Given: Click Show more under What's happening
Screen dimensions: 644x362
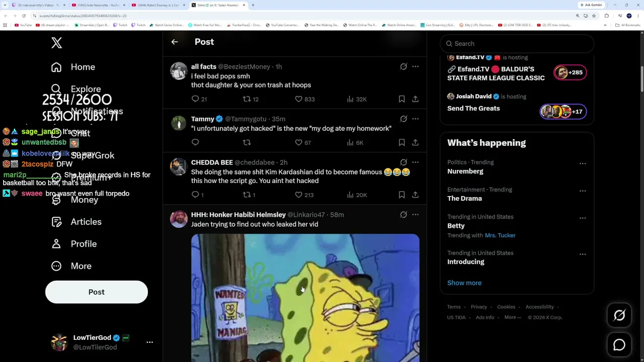Looking at the screenshot, I should point(464,283).
